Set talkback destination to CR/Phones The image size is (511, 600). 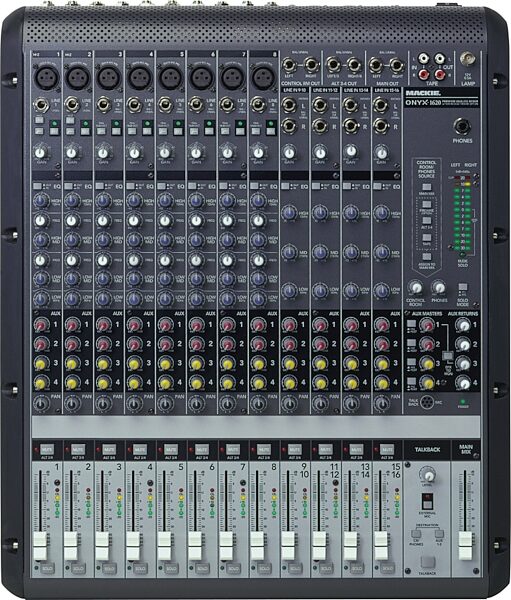[x=416, y=534]
